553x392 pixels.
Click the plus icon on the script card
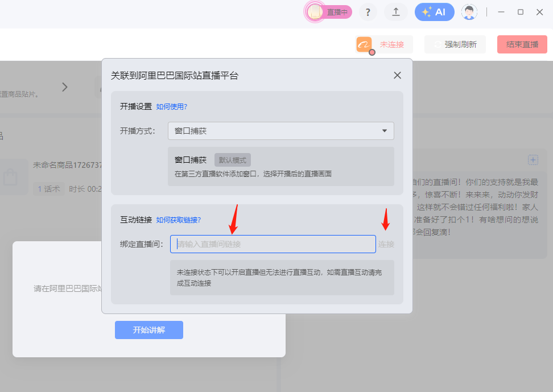point(533,160)
